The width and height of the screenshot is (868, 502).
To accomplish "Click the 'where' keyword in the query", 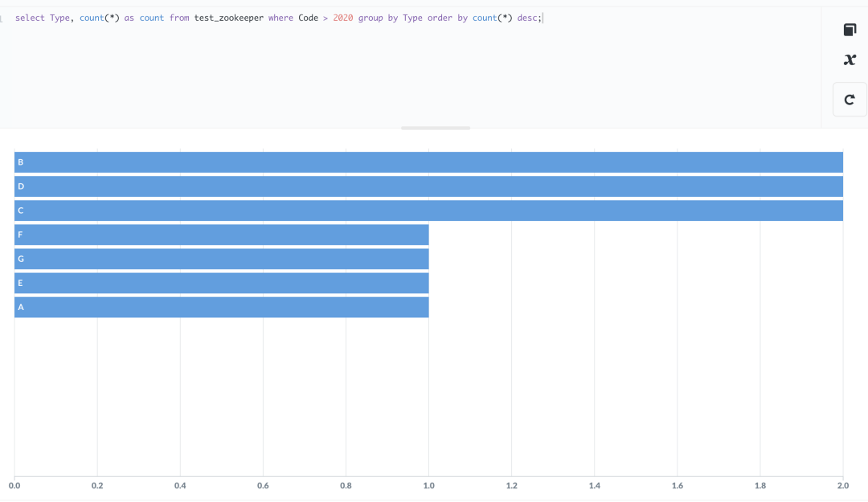I will [280, 18].
